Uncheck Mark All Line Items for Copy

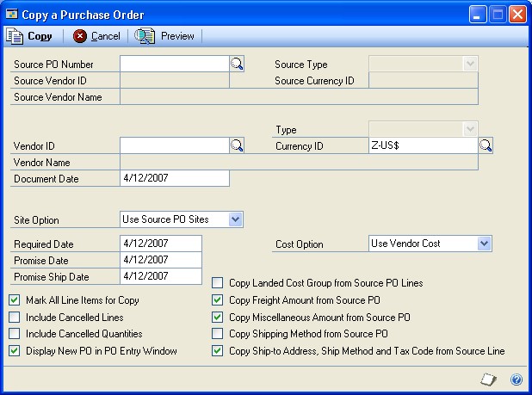[15, 300]
